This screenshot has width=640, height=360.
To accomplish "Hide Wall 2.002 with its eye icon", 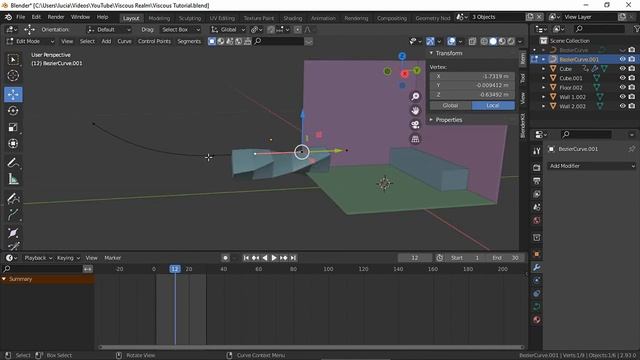I will pyautogui.click(x=622, y=106).
